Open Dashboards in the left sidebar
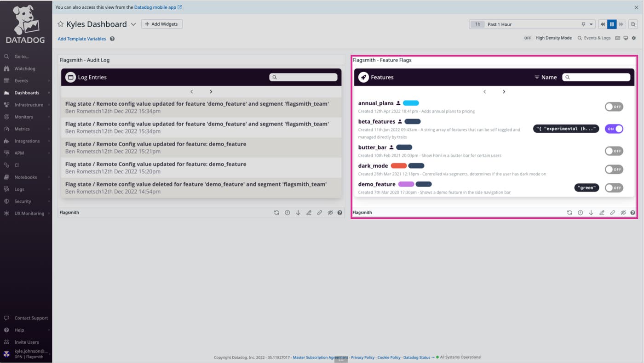The width and height of the screenshot is (644, 363). [x=27, y=93]
